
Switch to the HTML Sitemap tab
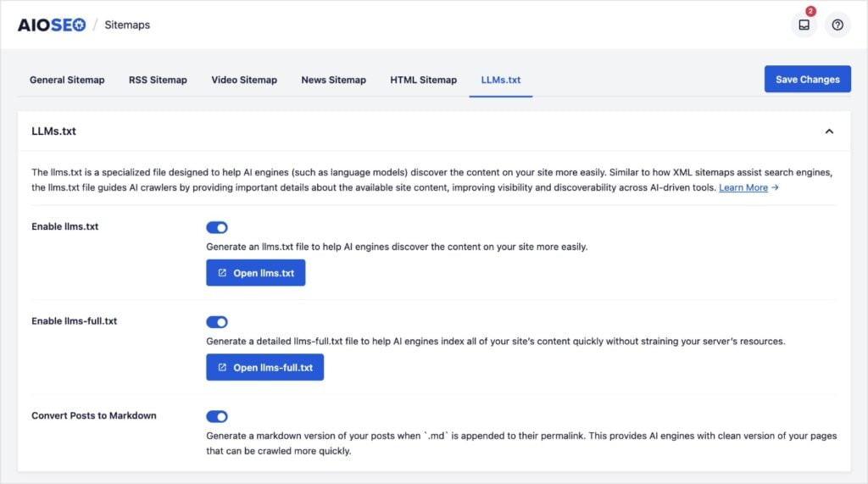pos(423,80)
